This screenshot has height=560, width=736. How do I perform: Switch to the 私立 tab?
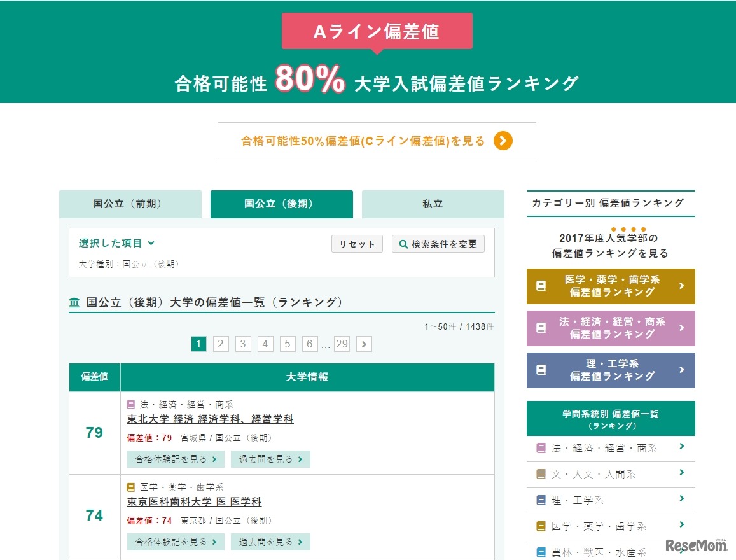click(x=432, y=204)
